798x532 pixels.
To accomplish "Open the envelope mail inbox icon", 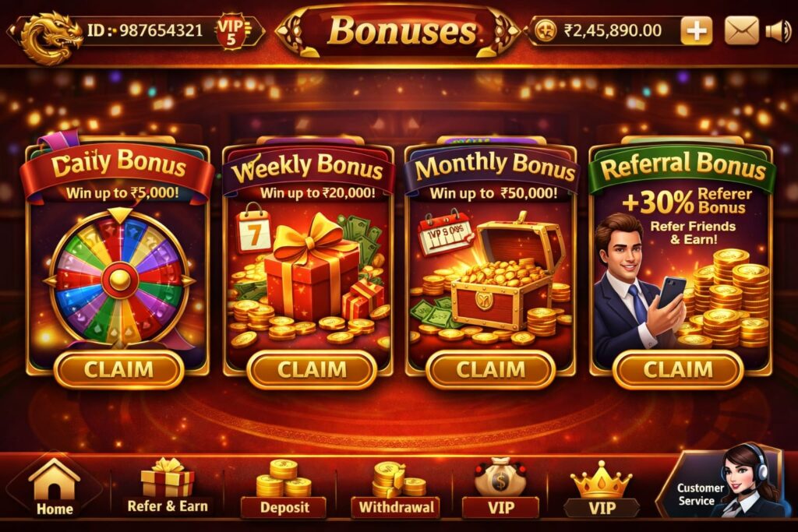I will 741,30.
